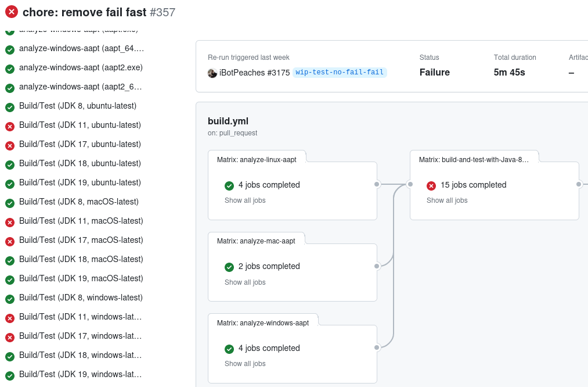This screenshot has height=387, width=588.
Task: Click the red failure icon beside the workflow title
Action: point(12,12)
